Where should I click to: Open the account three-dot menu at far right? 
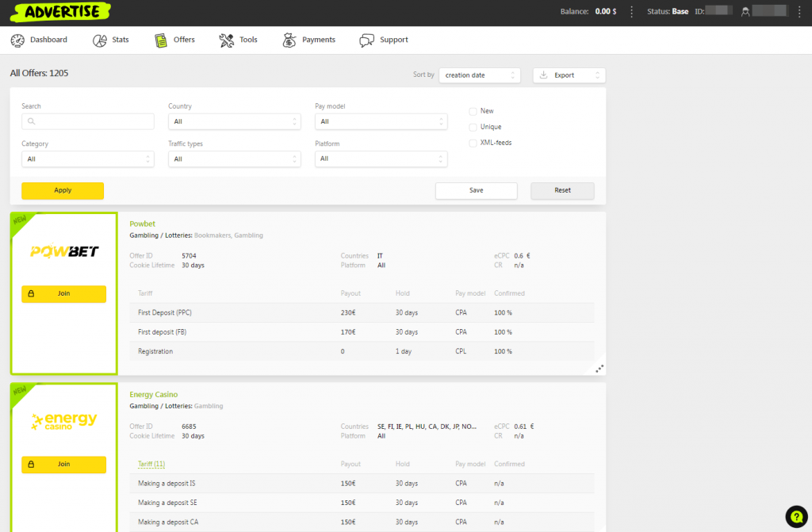pos(799,11)
